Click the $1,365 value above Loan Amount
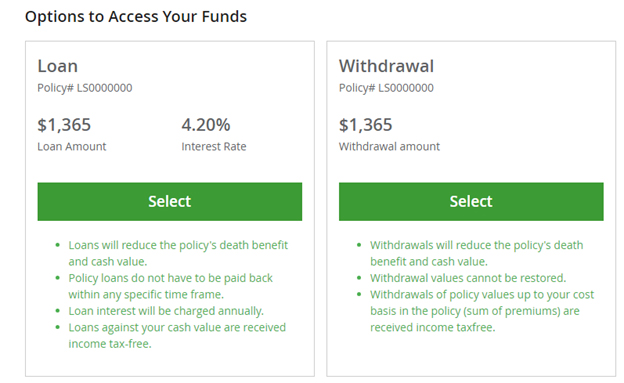Viewport: 624px width, 383px height. [64, 125]
